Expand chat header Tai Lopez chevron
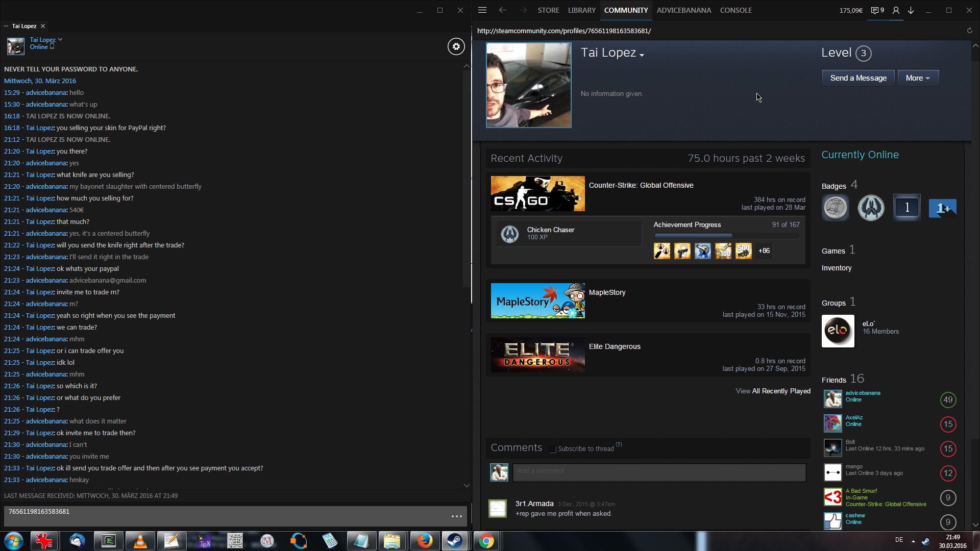The width and height of the screenshot is (980, 551). tap(60, 39)
